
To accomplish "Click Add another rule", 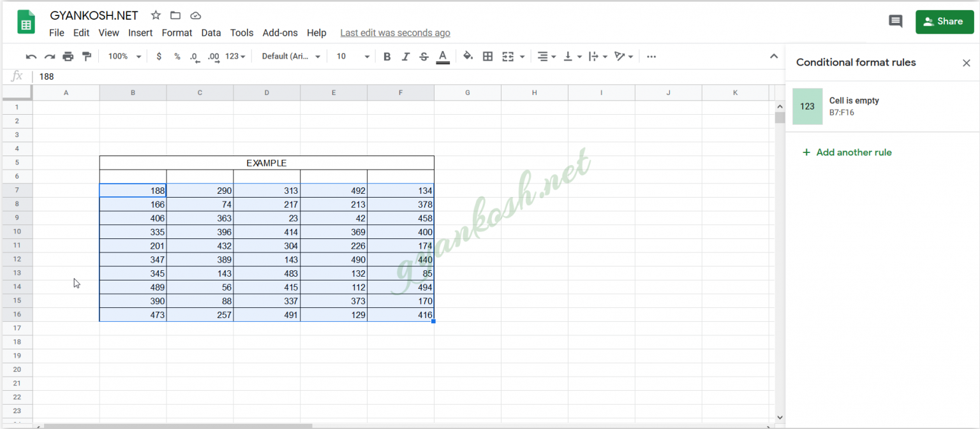I will coord(847,152).
